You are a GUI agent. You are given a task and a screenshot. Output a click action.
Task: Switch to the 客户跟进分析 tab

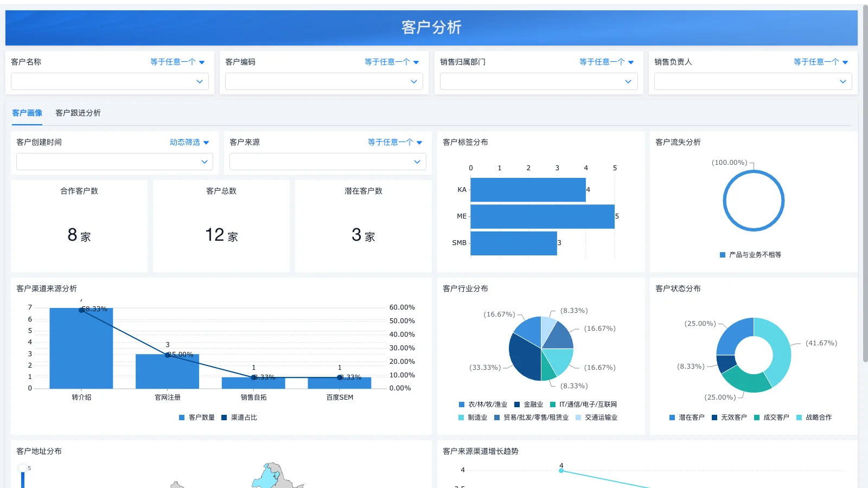pos(78,113)
